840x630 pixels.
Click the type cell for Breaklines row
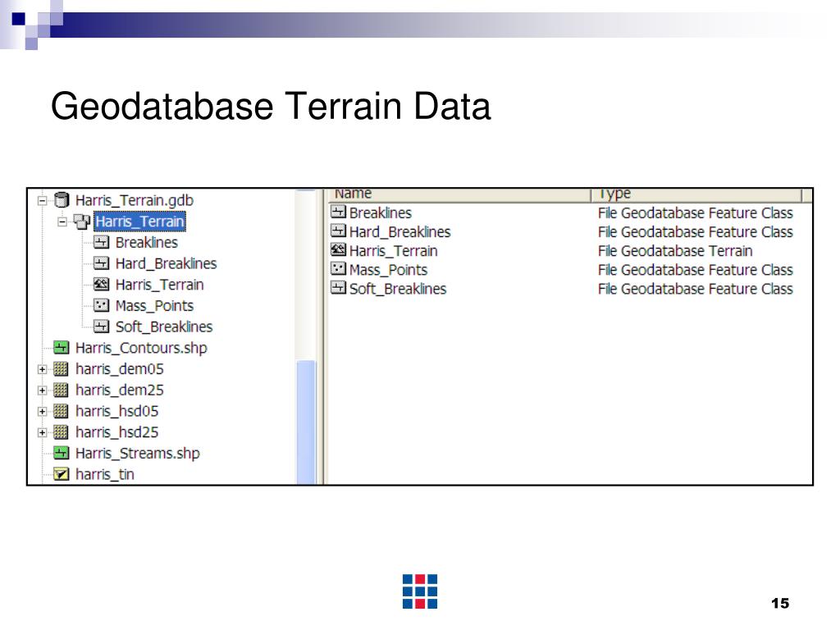click(x=696, y=212)
